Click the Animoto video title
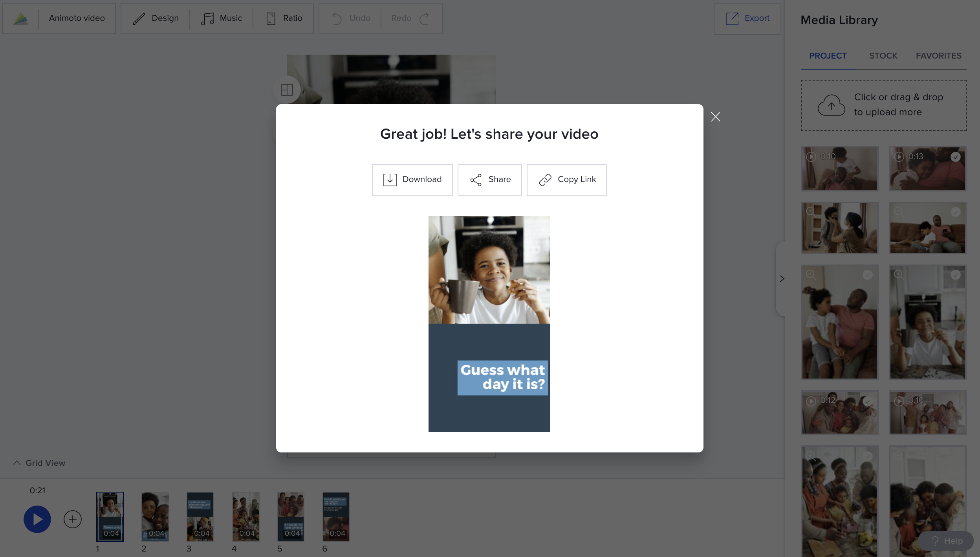Screen dimensions: 980x557 click(x=77, y=18)
